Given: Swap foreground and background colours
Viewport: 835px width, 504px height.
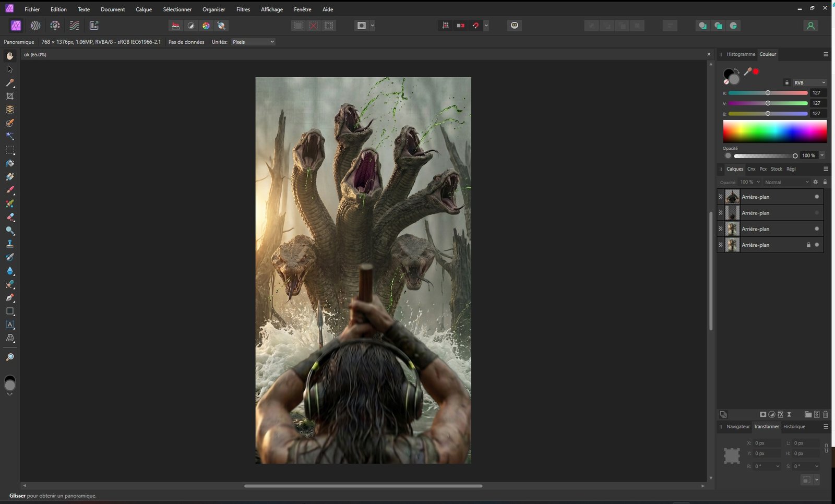Looking at the screenshot, I should point(737,71).
